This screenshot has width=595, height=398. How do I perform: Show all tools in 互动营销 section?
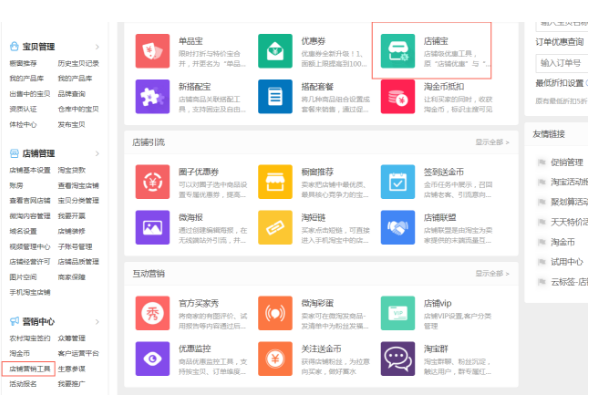[492, 274]
